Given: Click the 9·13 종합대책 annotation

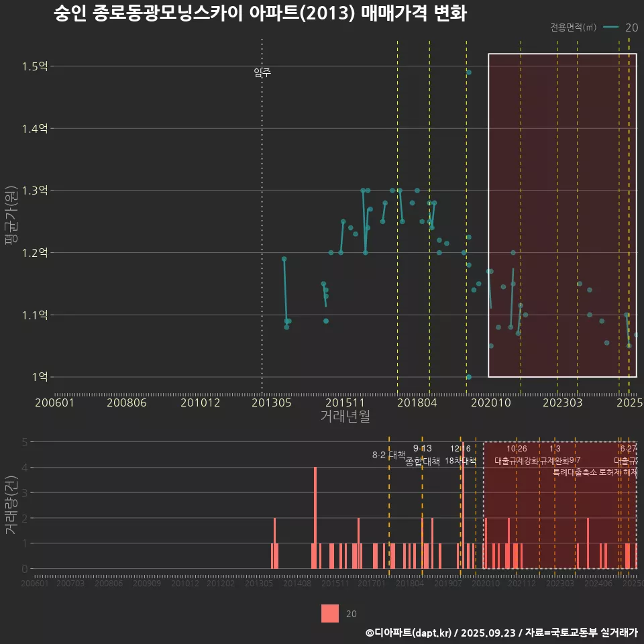Looking at the screenshot, I should click(423, 455).
